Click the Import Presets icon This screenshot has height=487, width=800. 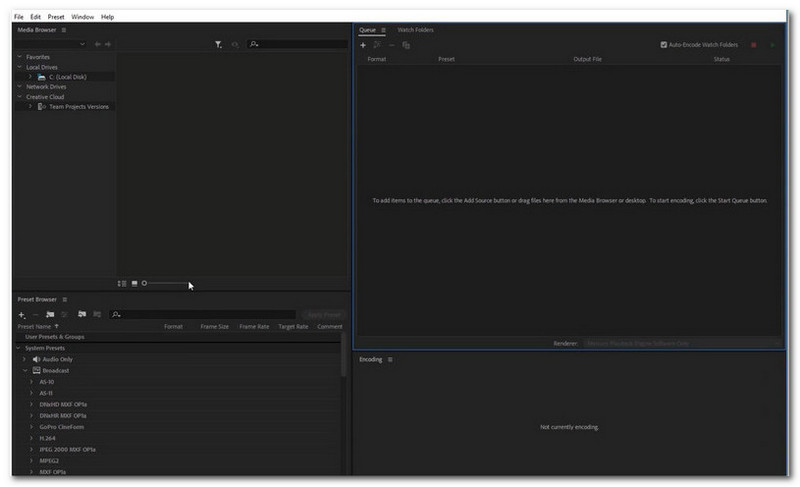82,314
